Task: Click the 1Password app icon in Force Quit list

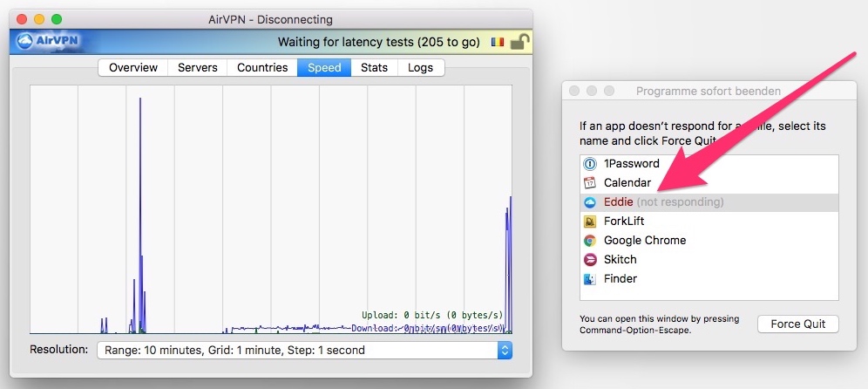Action: (x=590, y=163)
